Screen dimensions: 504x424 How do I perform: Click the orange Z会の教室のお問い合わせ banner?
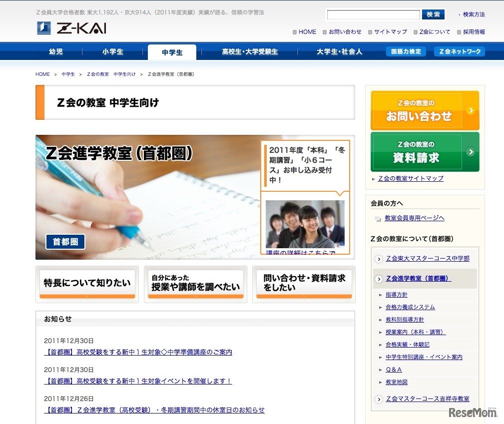[x=425, y=110]
